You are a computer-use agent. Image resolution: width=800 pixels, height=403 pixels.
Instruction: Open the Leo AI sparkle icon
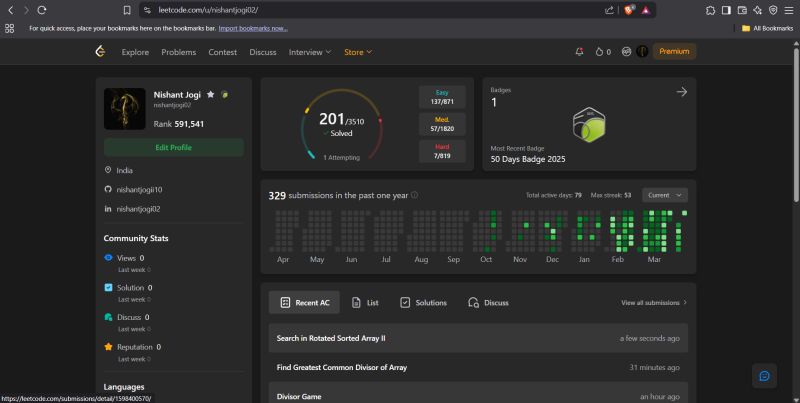[x=758, y=10]
